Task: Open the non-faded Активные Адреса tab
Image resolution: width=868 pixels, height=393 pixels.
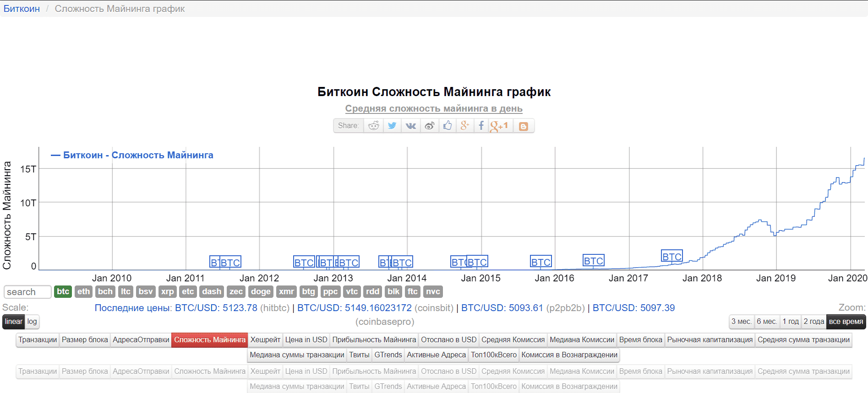Action: coord(437,355)
